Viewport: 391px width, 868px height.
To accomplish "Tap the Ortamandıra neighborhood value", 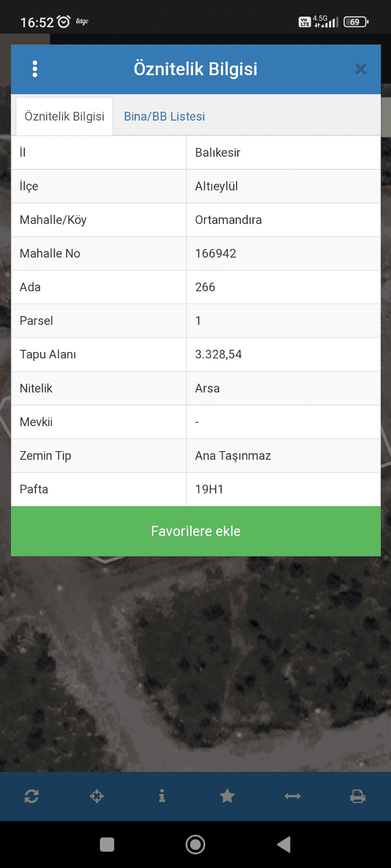I will (x=228, y=220).
